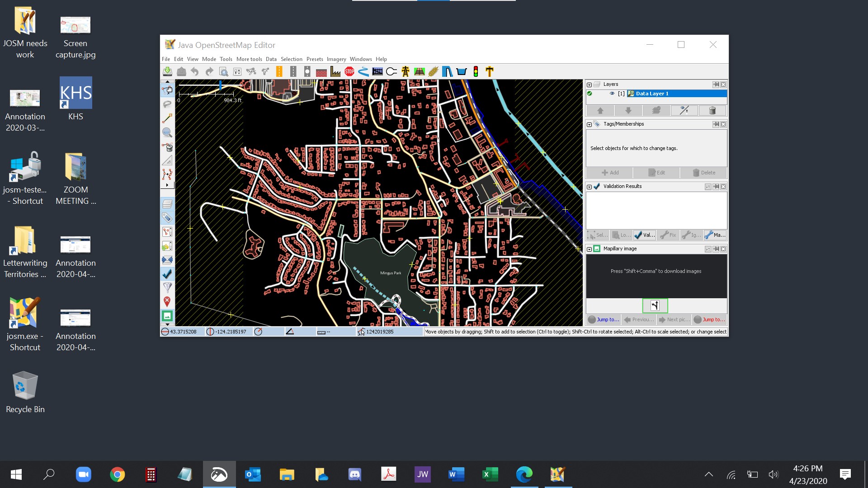Viewport: 868px width, 488px height.
Task: Click the blue Jump to button in Mapillary
Action: pos(604,319)
